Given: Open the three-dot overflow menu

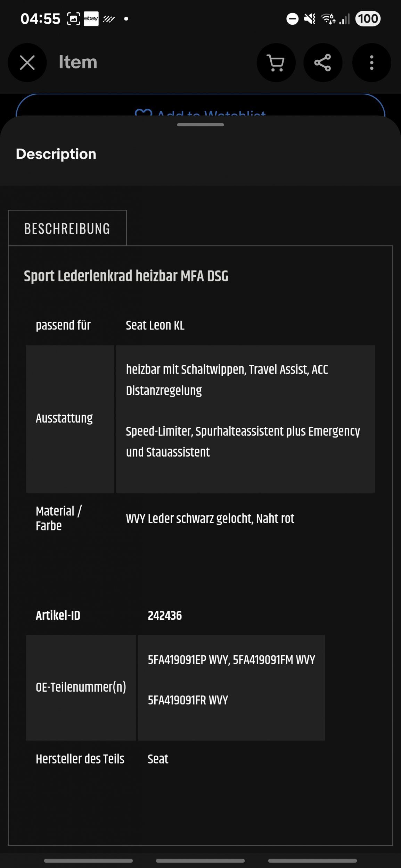Looking at the screenshot, I should (x=371, y=62).
